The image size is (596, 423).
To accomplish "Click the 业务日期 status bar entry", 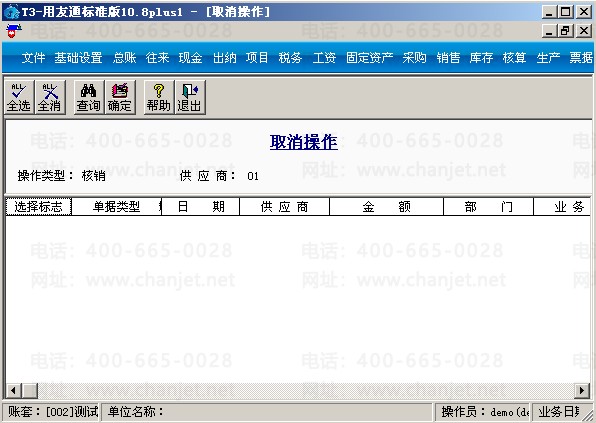I will point(558,412).
